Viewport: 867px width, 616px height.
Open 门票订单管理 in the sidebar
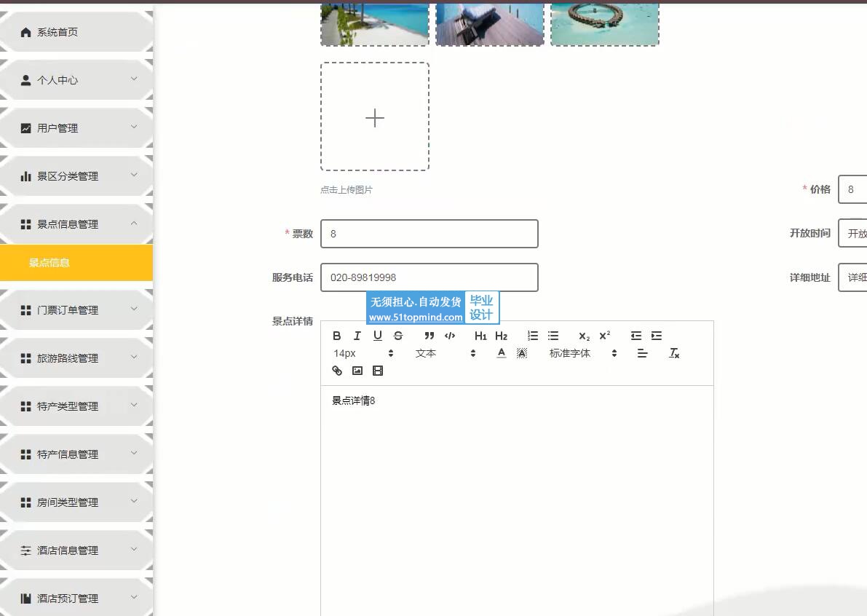[76, 310]
